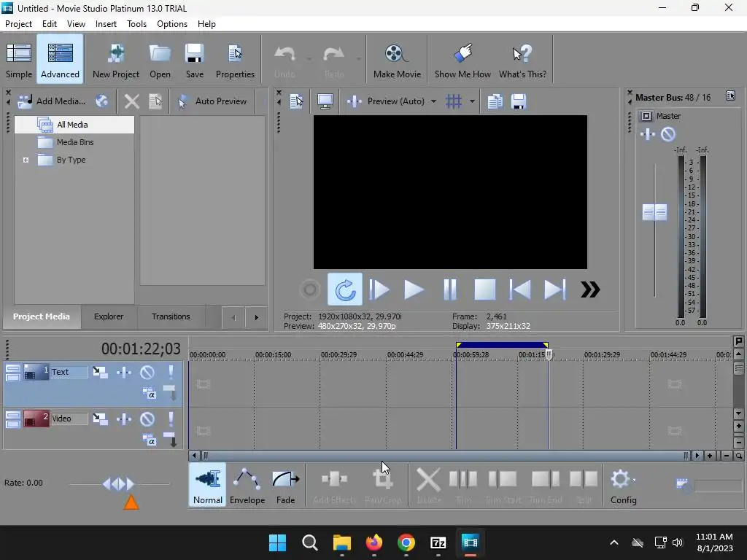This screenshot has width=747, height=560.
Task: Select the Envelope edit tool
Action: coord(247,486)
